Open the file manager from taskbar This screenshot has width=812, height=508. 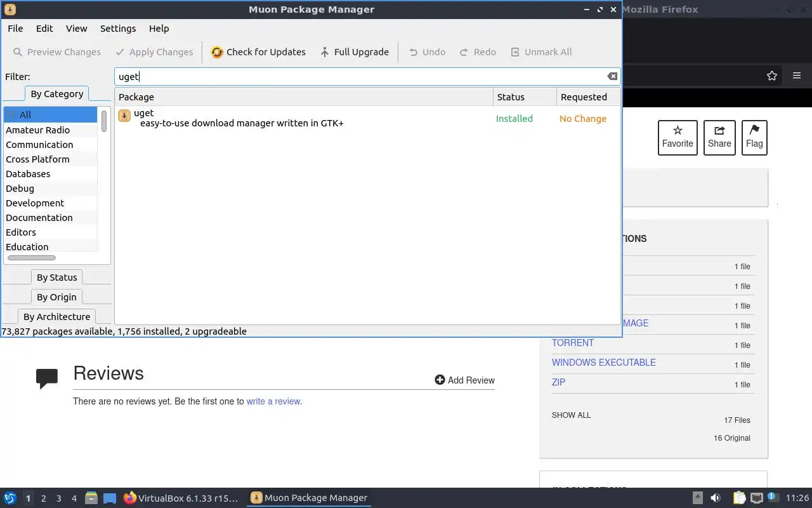point(91,498)
